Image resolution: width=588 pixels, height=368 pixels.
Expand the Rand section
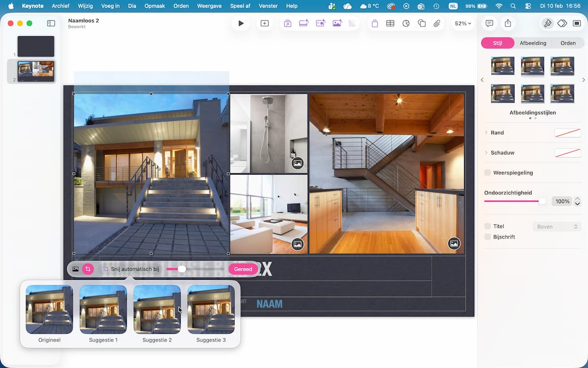coord(486,133)
